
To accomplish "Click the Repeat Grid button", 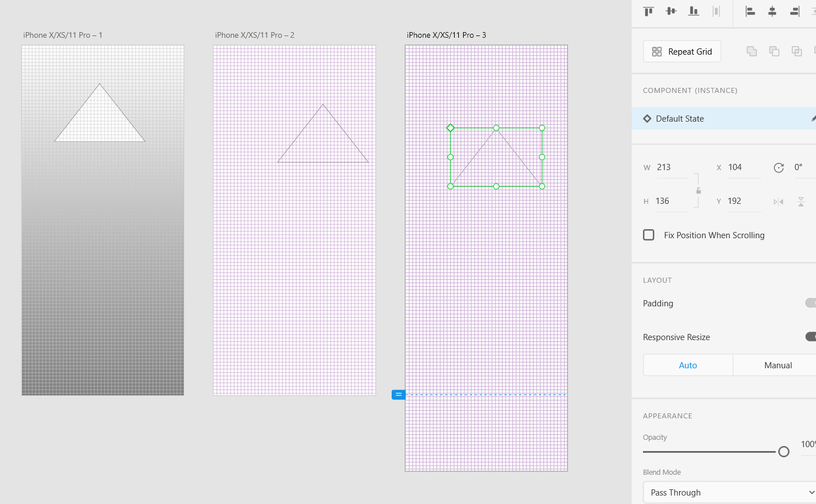I will point(681,51).
